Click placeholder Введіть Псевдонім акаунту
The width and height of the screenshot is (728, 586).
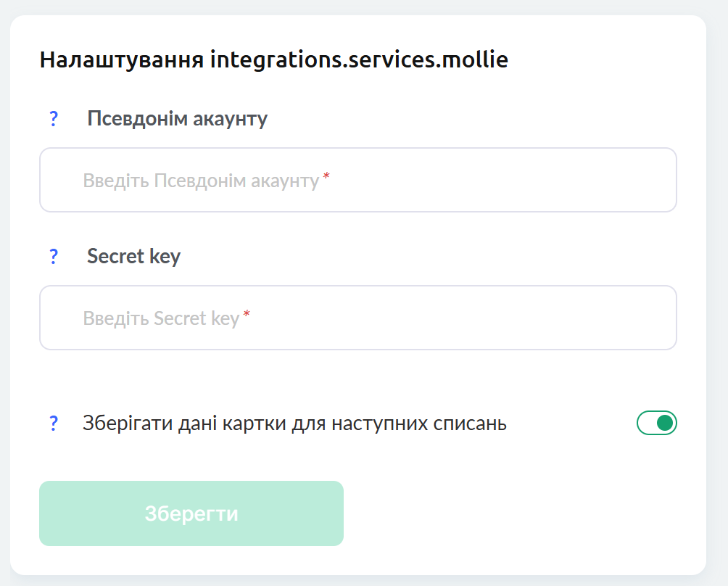pos(201,181)
